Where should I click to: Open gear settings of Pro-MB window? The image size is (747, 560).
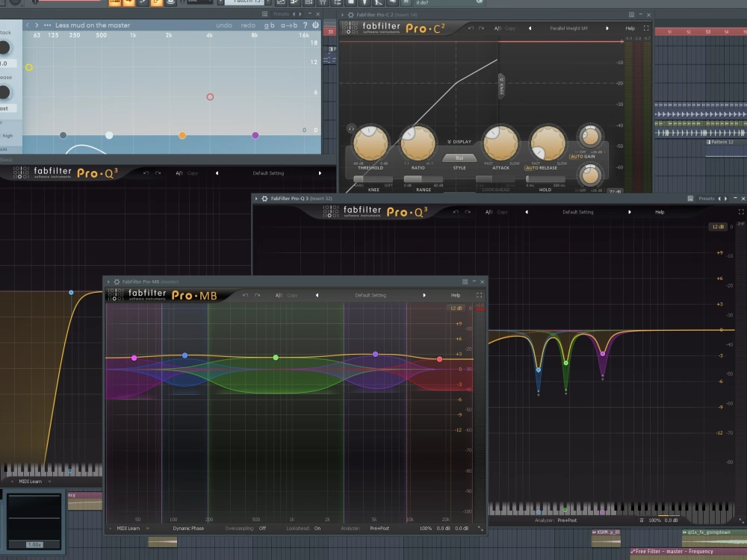click(x=117, y=282)
